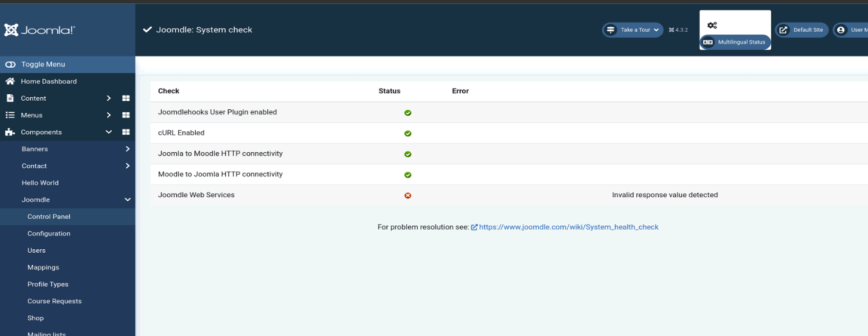868x336 pixels.
Task: Click Home Dashboard house icon
Action: [x=10, y=82]
